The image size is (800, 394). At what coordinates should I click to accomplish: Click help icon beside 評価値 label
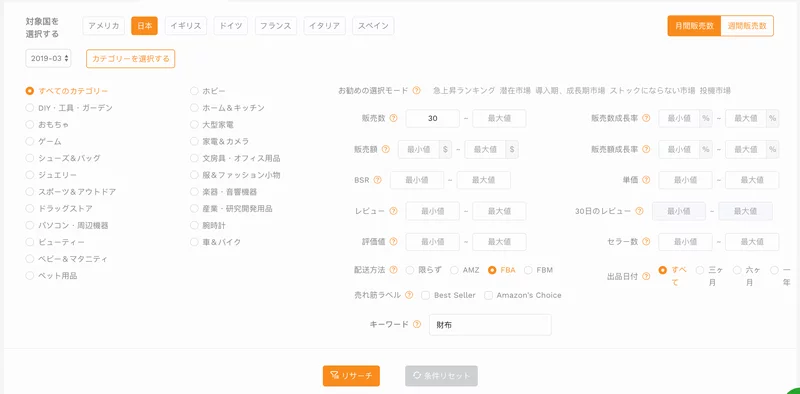tap(393, 242)
